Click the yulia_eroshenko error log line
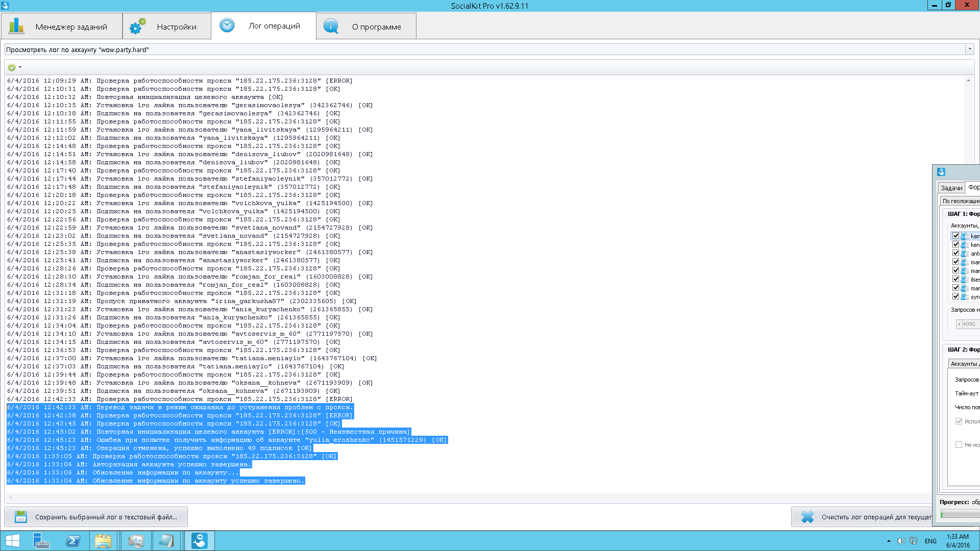The width and height of the screenshot is (980, 551). point(227,440)
